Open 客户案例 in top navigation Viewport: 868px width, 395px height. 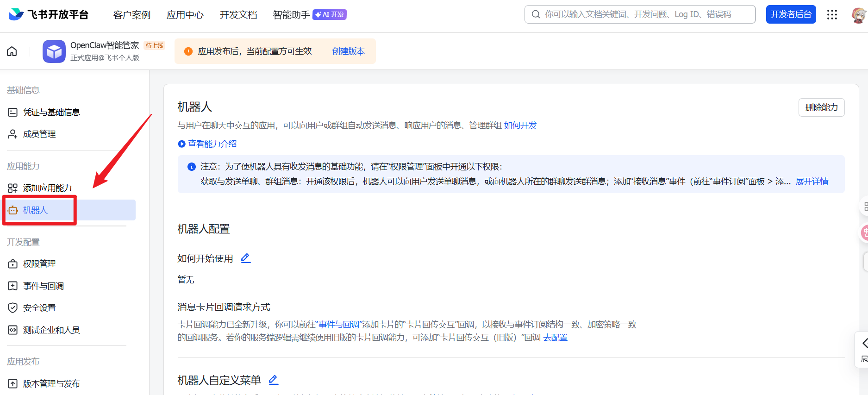click(132, 15)
